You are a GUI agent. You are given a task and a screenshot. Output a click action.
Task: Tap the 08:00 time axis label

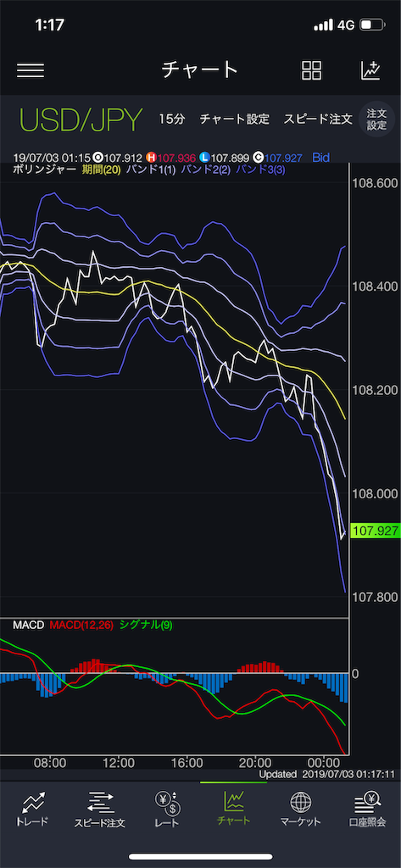pos(50,762)
